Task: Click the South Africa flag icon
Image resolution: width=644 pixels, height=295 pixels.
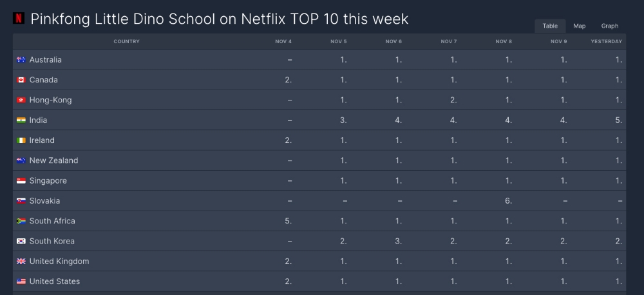Action: click(21, 221)
